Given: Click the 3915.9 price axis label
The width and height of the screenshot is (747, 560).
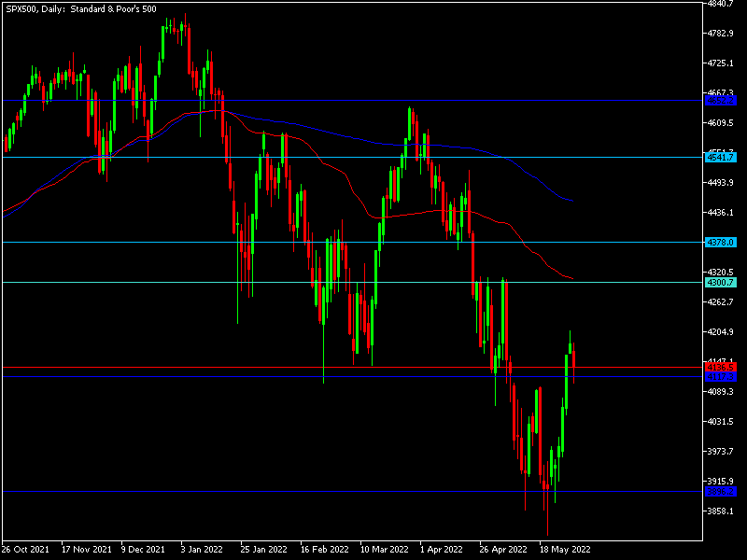Looking at the screenshot, I should [720, 481].
